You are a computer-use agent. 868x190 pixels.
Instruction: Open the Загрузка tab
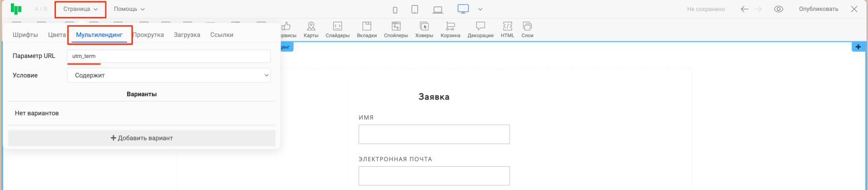coord(187,35)
